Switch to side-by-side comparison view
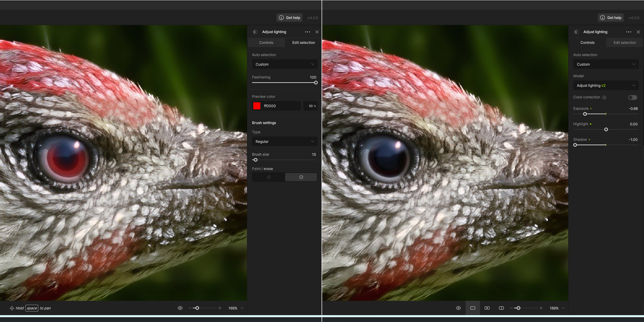644x322 pixels. (487, 308)
